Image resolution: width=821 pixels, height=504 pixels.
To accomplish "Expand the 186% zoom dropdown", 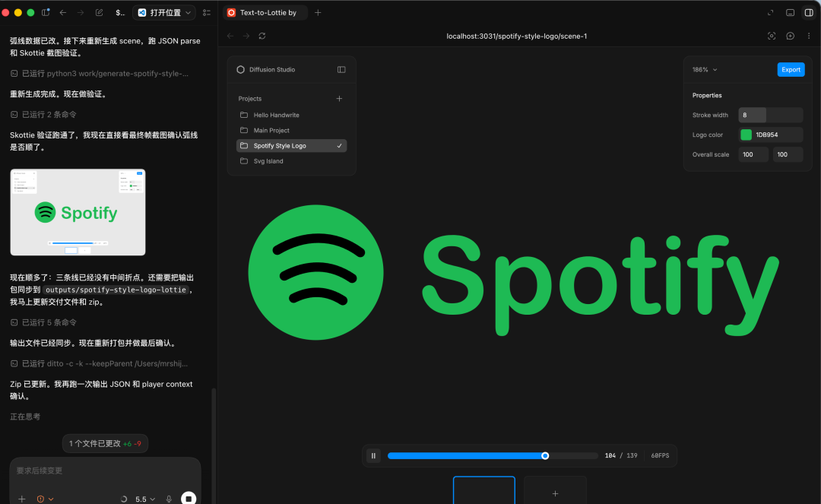I will click(705, 70).
